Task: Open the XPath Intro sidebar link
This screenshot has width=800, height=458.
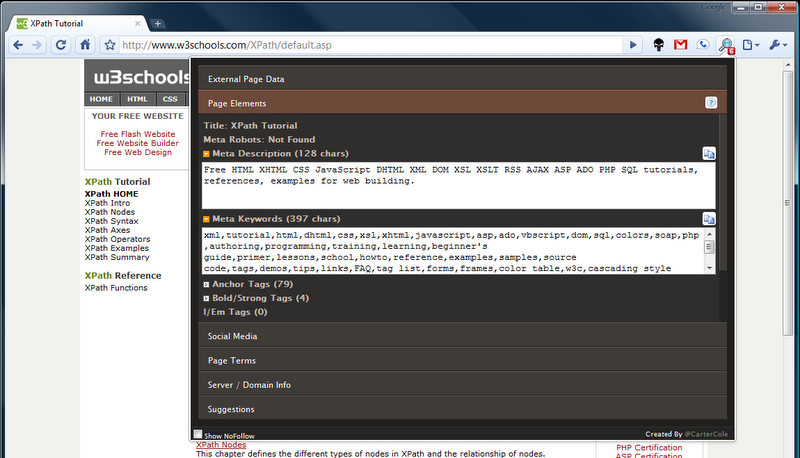Action: (107, 203)
